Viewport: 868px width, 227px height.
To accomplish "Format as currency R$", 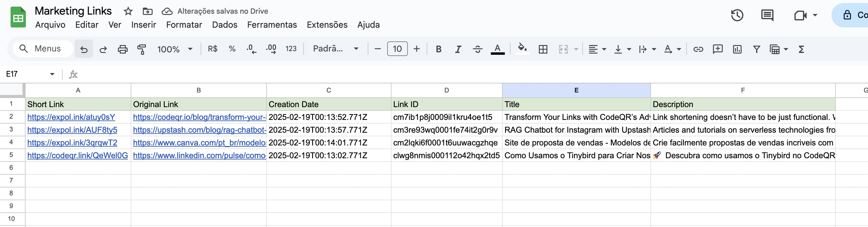I will click(x=213, y=49).
